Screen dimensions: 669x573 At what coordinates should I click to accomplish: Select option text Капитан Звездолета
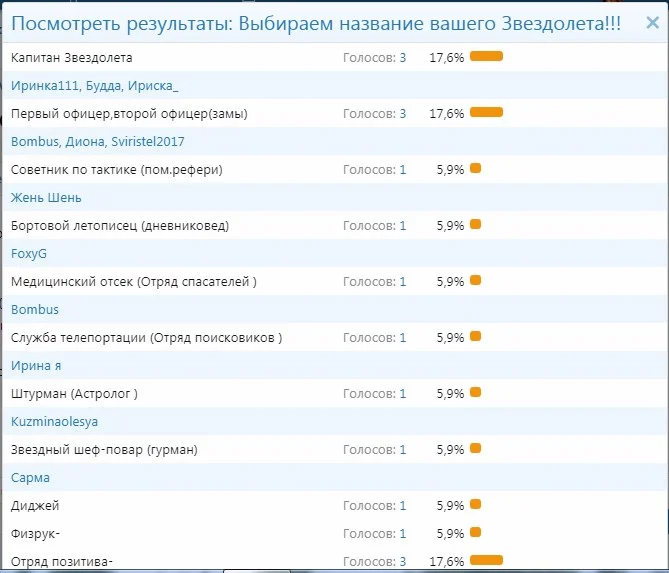72,58
